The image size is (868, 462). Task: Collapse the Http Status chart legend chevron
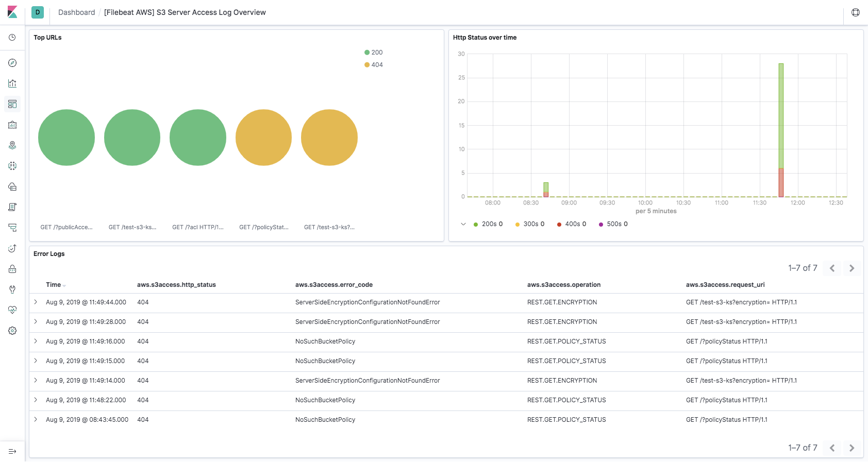click(x=463, y=224)
